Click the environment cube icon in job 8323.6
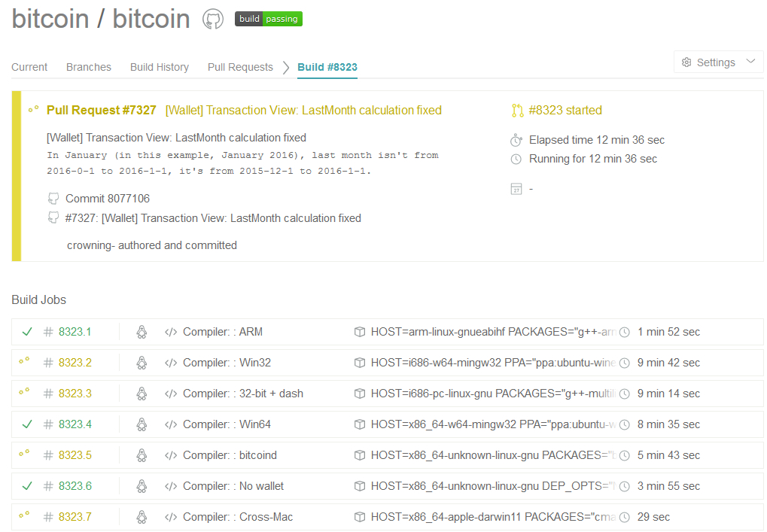The image size is (767, 532). [x=360, y=486]
